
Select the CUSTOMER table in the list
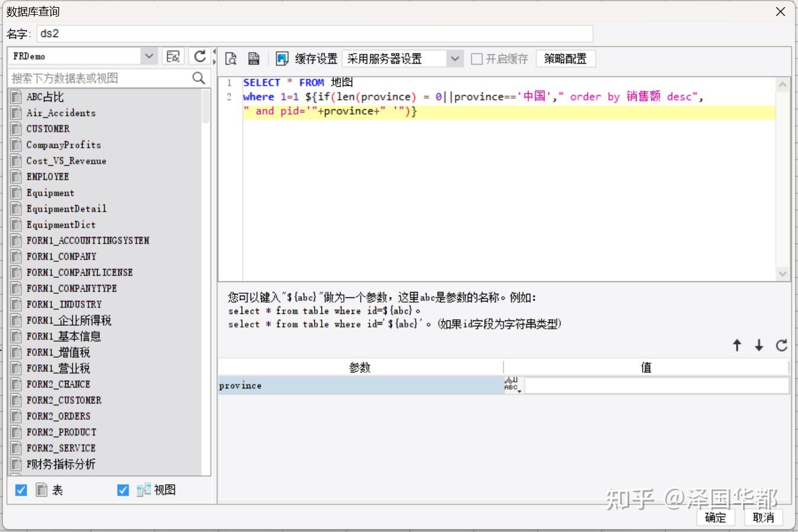click(47, 129)
